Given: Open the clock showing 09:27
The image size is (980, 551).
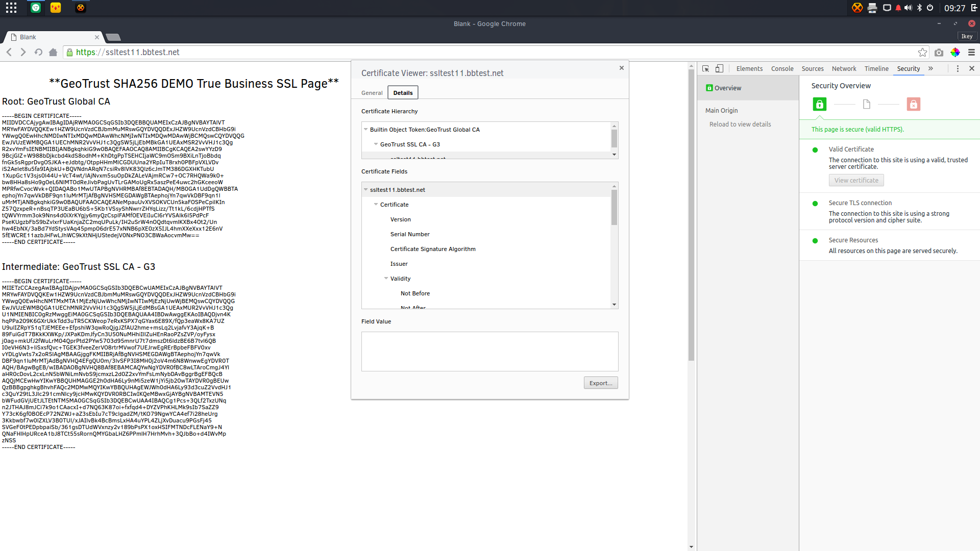Looking at the screenshot, I should click(x=954, y=8).
